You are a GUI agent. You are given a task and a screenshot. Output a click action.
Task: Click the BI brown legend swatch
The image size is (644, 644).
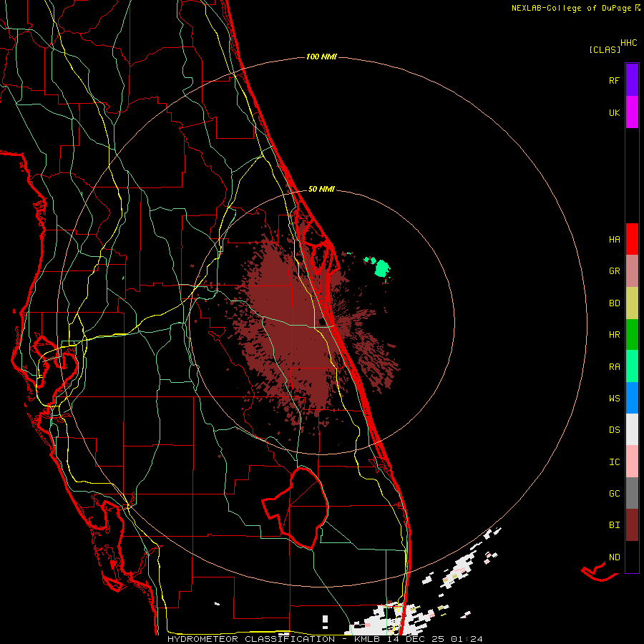[x=632, y=525]
